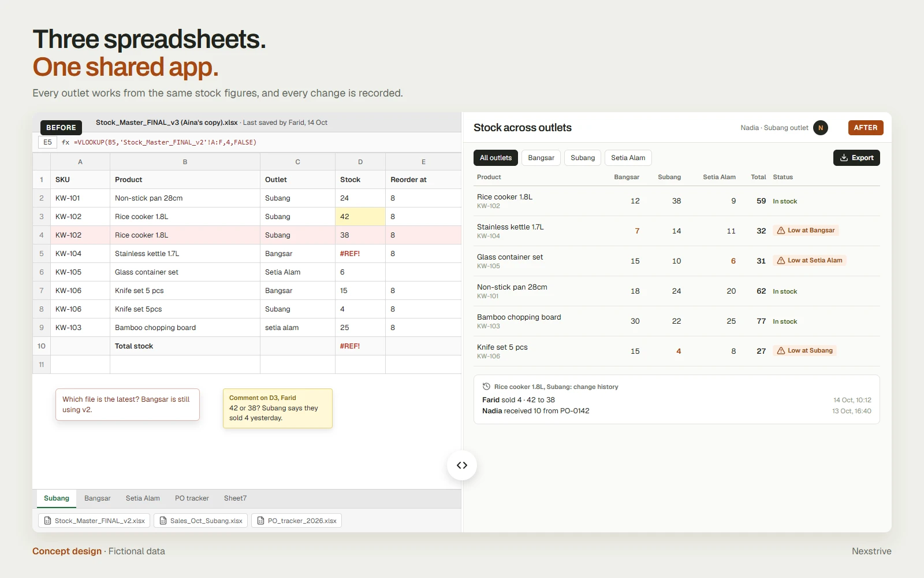Open the Subang sheet tab

[57, 498]
